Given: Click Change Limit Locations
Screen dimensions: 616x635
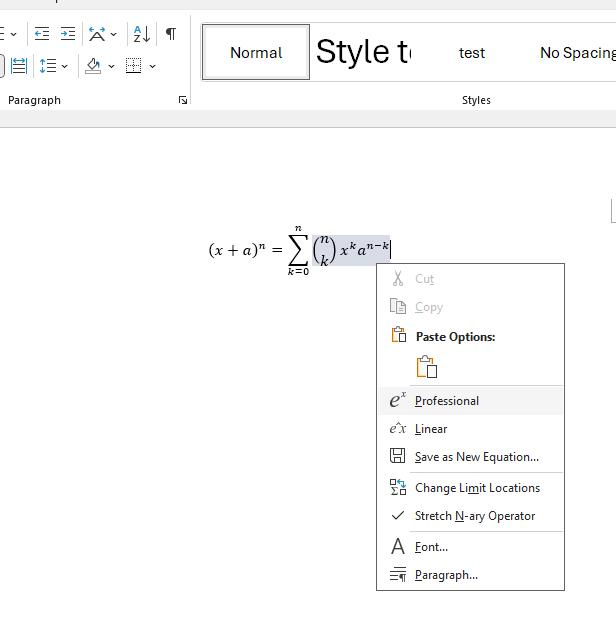Looking at the screenshot, I should 471,488.
